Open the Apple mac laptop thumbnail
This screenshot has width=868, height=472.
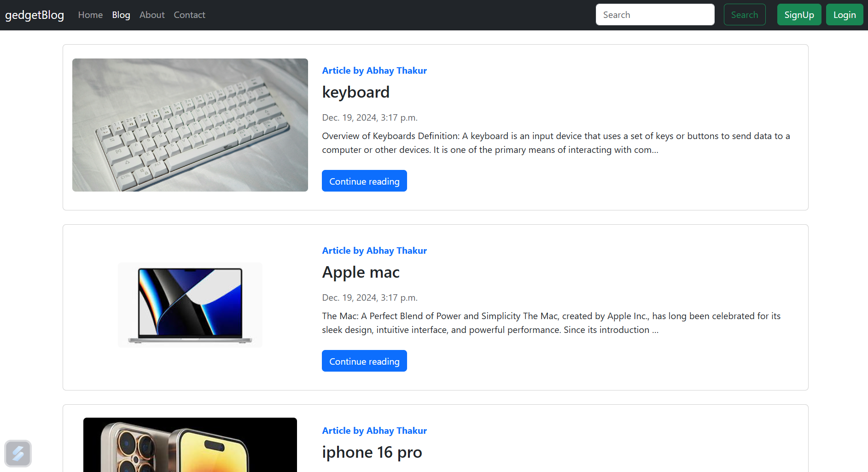(190, 305)
